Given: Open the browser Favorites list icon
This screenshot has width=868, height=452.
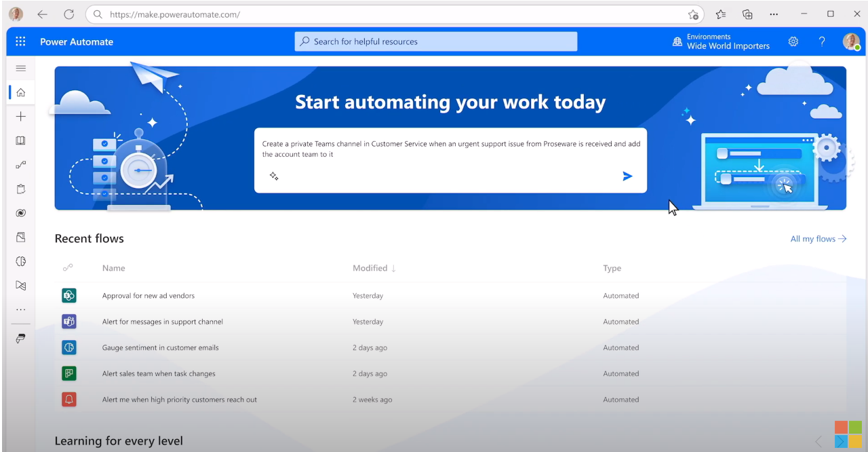Looking at the screenshot, I should 720,14.
